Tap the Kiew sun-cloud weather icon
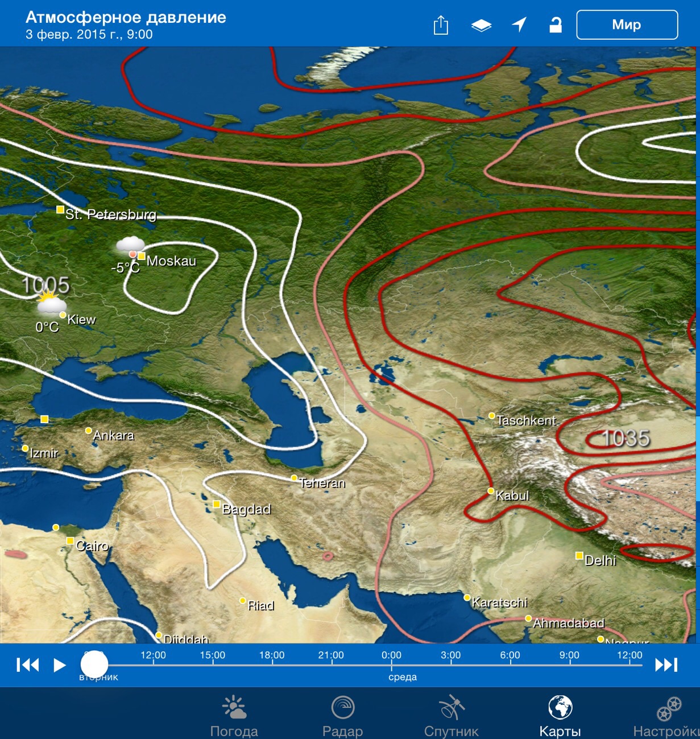Screen dimensions: 700x739 (50, 304)
